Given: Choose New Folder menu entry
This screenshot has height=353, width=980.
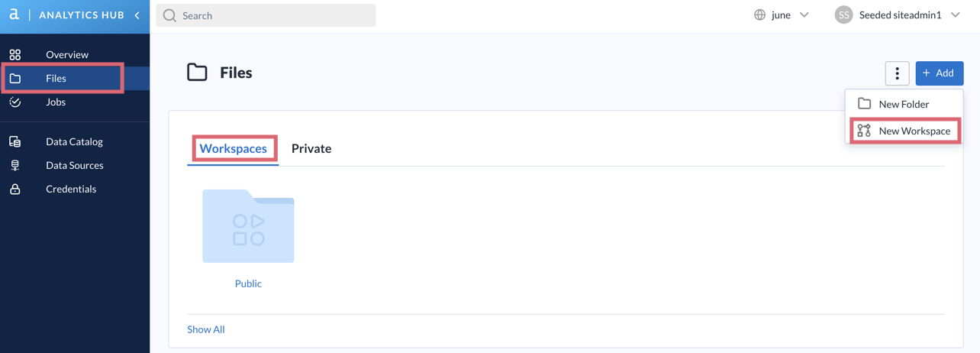Looking at the screenshot, I should (x=904, y=104).
